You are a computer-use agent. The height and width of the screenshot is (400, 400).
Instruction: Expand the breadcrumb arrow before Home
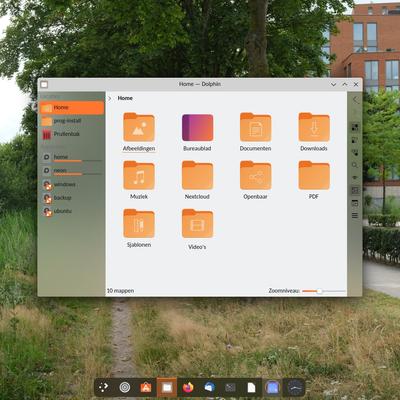coord(110,98)
